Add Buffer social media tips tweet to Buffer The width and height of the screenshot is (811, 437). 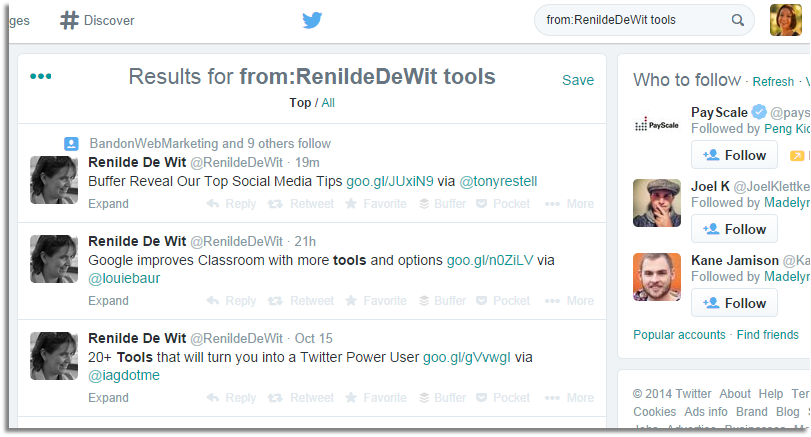click(x=443, y=204)
